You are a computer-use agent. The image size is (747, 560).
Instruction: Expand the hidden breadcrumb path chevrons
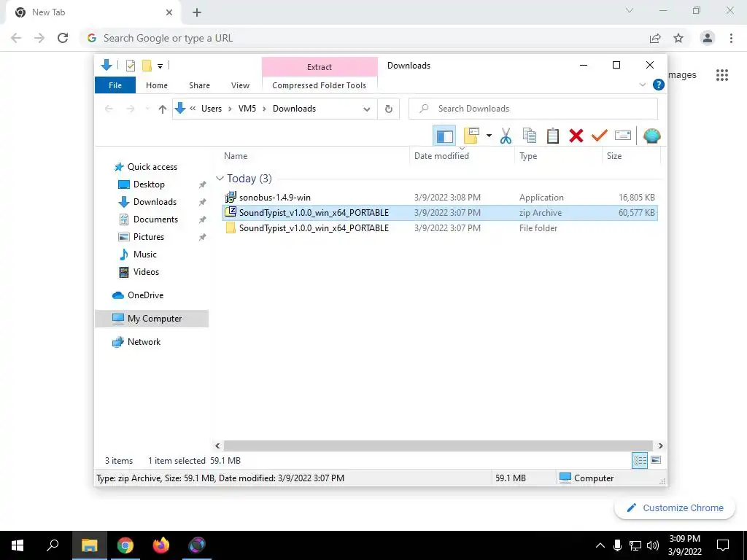coord(193,109)
